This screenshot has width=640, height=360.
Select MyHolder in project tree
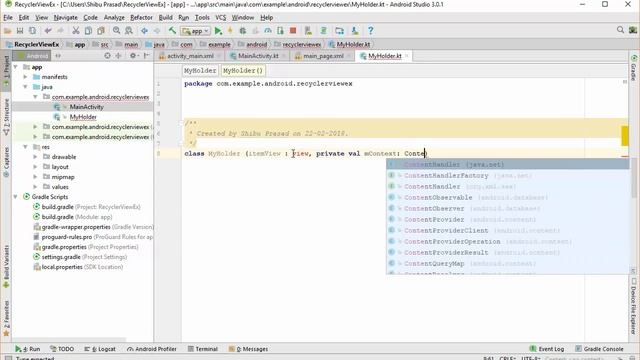click(x=83, y=117)
